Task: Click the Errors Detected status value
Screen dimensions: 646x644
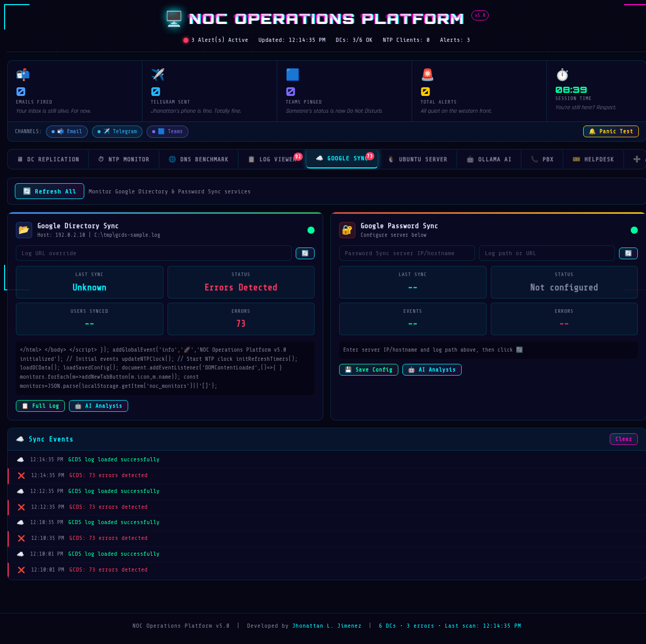Action: tap(241, 287)
